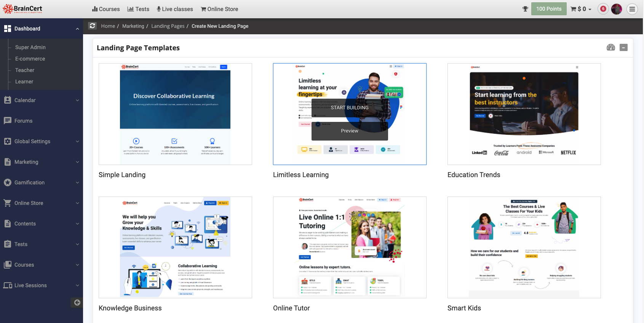Viewport: 644px width, 323px height.
Task: Open the shopping cart $0 dropdown
Action: (x=581, y=9)
